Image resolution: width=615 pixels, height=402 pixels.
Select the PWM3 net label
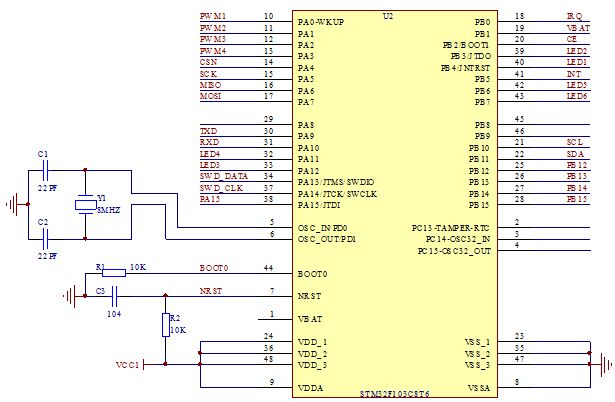pos(213,39)
